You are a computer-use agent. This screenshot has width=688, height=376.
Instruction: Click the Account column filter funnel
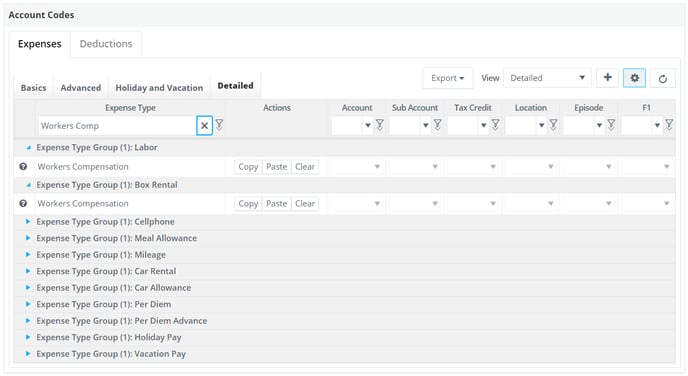380,125
